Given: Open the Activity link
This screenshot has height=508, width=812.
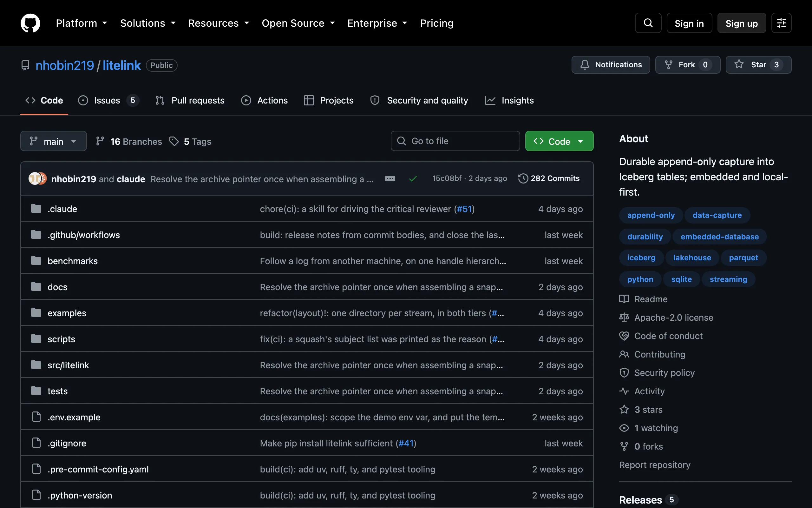Looking at the screenshot, I should (x=642, y=391).
